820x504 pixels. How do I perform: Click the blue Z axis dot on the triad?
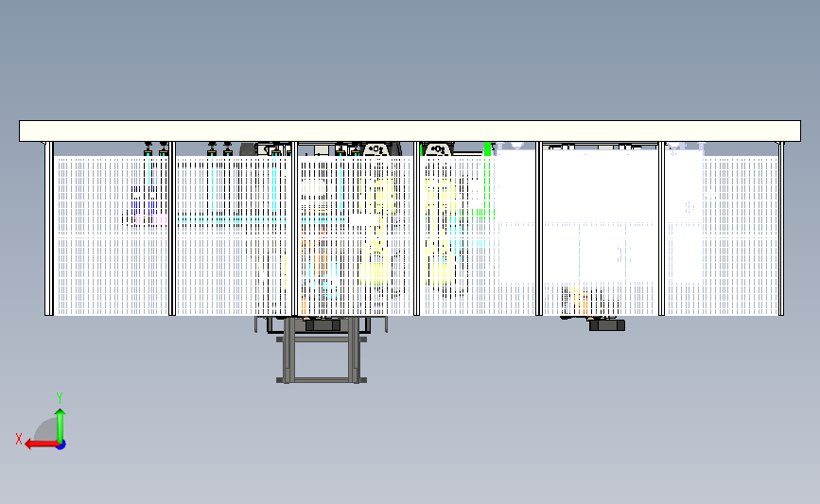click(61, 445)
